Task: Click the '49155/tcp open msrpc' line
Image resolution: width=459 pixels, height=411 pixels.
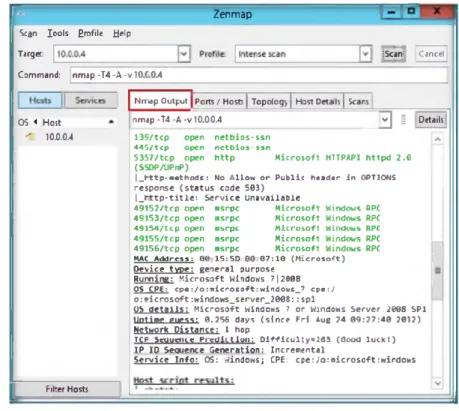Action: pos(257,239)
